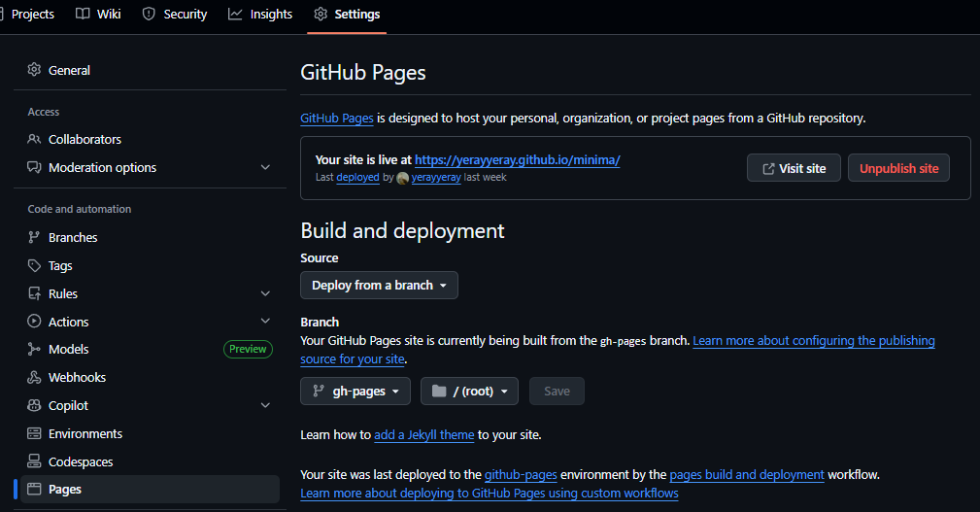Click the Build and deployment heading
Screen dimensions: 980x512
tap(402, 230)
